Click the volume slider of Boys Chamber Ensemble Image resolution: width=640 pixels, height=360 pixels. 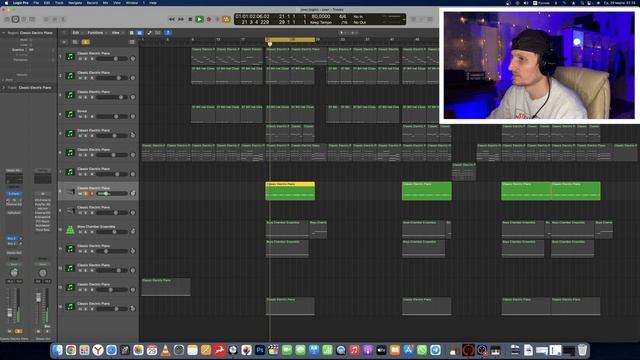(x=111, y=232)
